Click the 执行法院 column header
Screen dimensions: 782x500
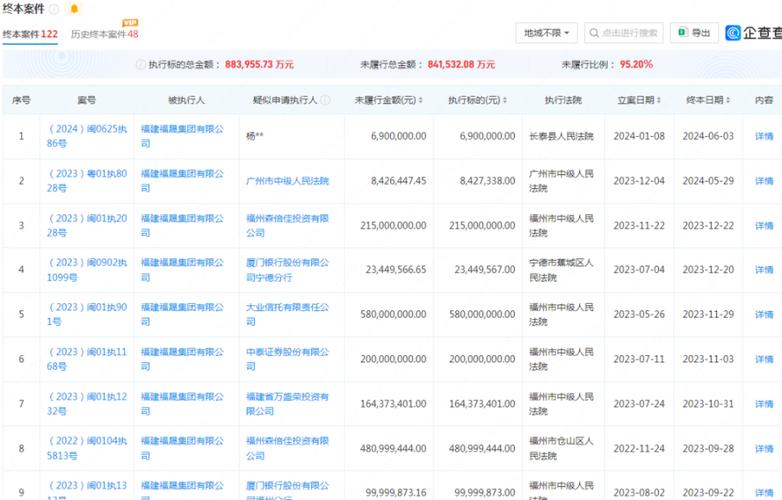click(563, 100)
